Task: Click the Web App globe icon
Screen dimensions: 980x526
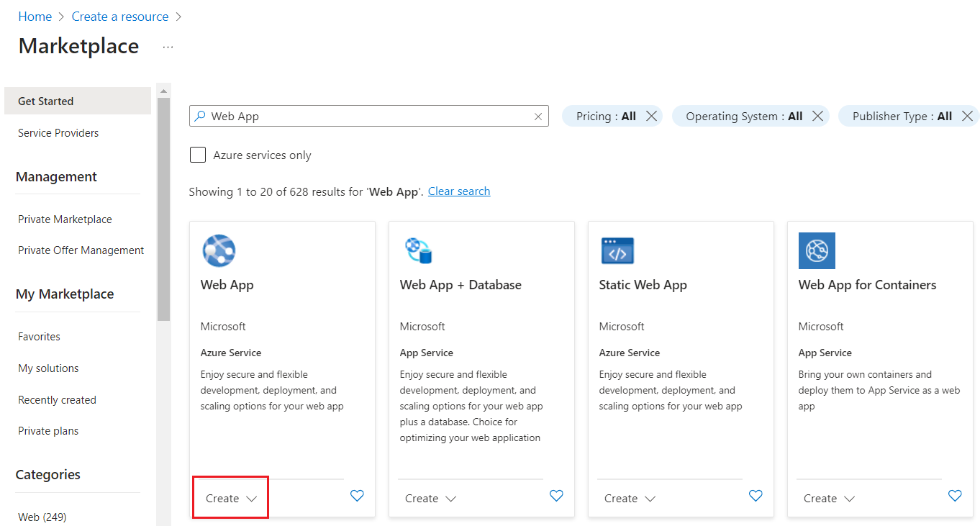Action: coord(219,250)
